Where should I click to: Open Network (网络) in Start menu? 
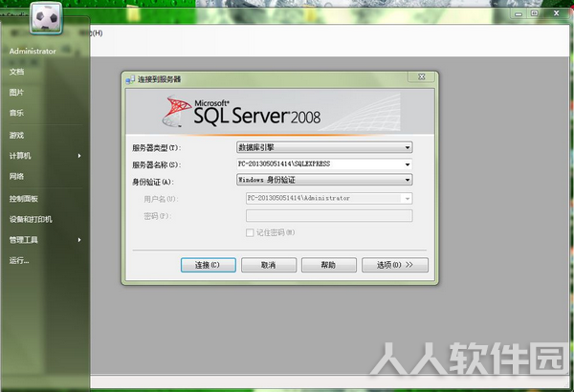(17, 177)
